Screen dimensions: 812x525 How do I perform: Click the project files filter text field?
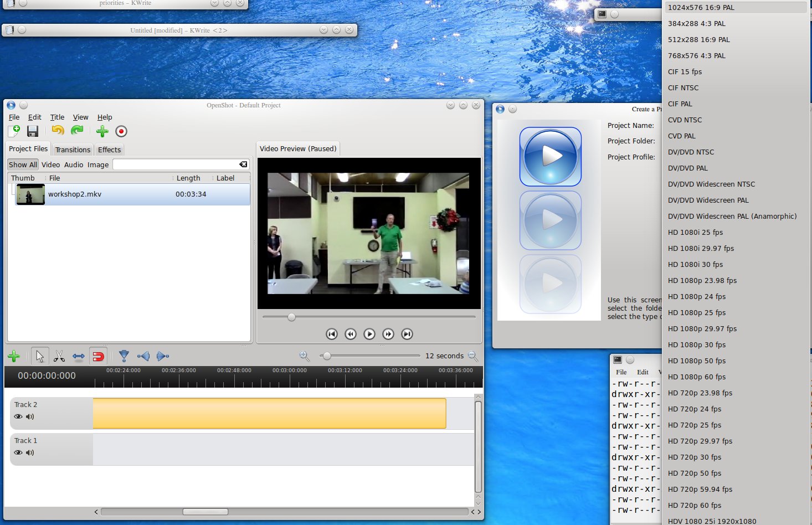(x=176, y=164)
